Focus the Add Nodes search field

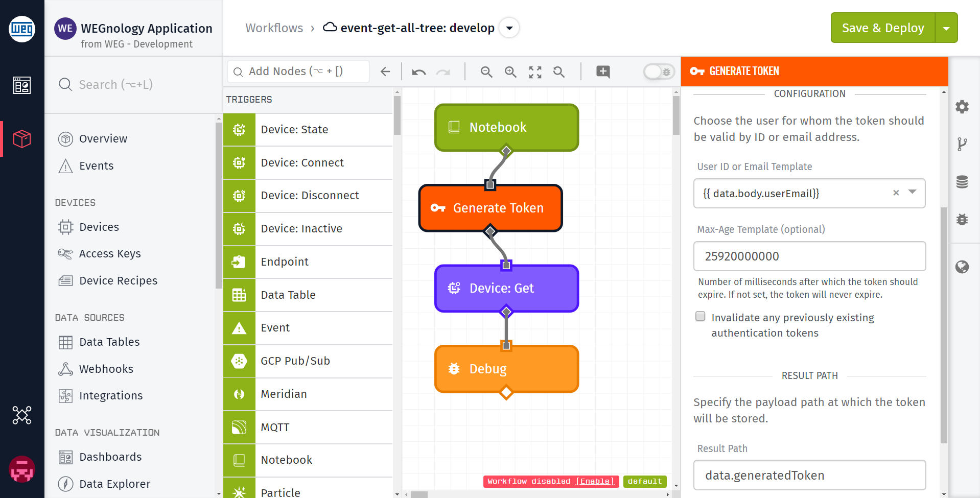click(298, 72)
